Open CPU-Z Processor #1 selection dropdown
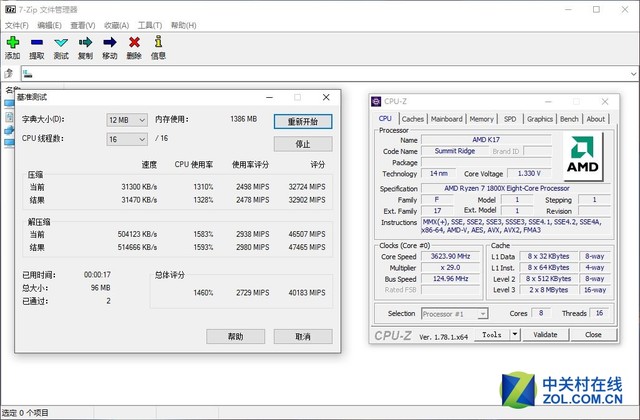Screen dimensions: 640x420 454,313
